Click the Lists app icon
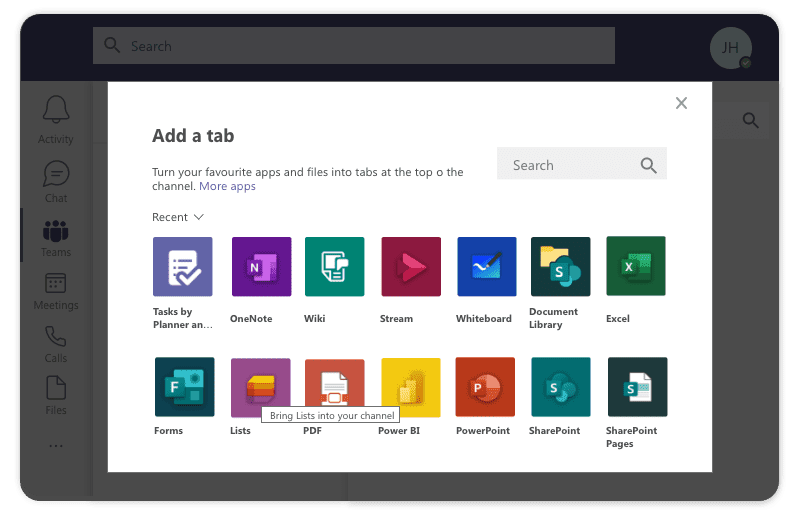 261,384
